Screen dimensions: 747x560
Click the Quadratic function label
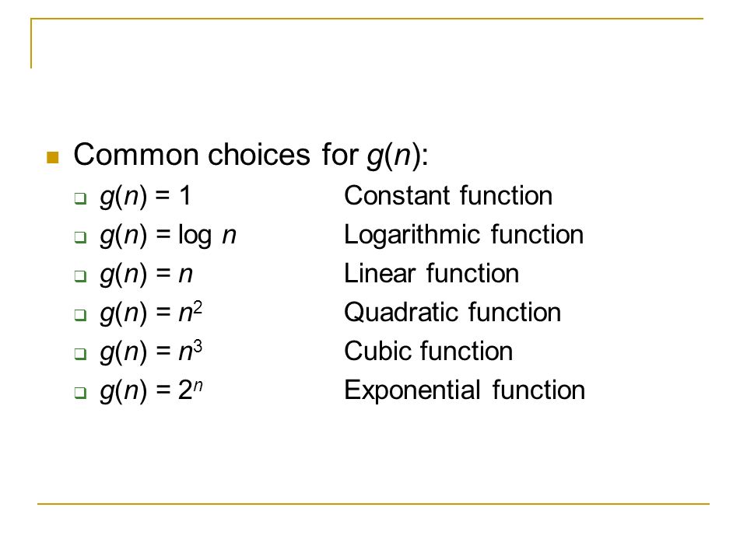point(453,313)
